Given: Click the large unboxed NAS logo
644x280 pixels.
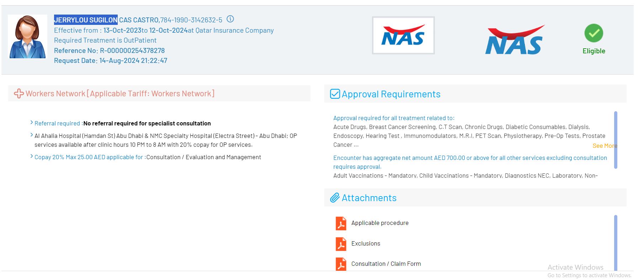Looking at the screenshot, I should [x=515, y=40].
